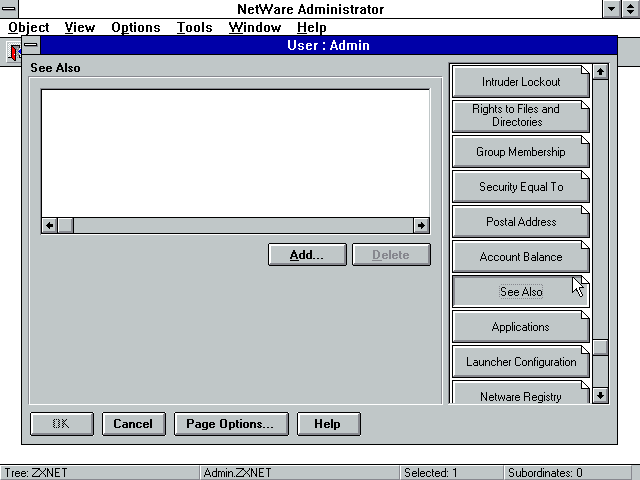640x480 pixels.
Task: Click the Selected: 1 status entry
Action: (452, 473)
